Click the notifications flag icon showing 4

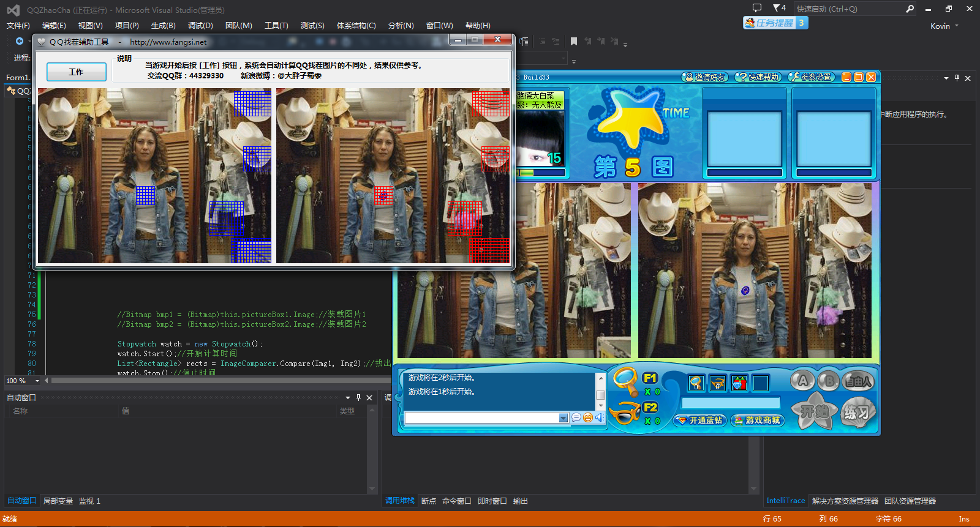[x=779, y=8]
